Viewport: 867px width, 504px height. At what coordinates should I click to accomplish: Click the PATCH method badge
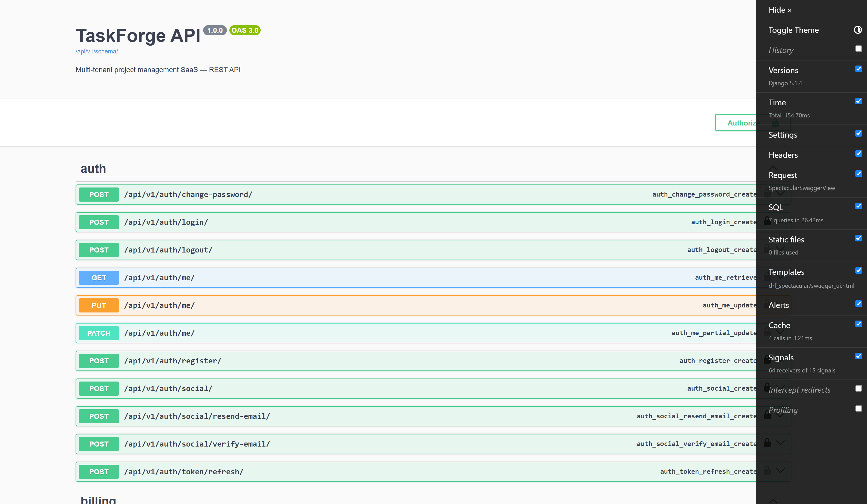click(99, 333)
